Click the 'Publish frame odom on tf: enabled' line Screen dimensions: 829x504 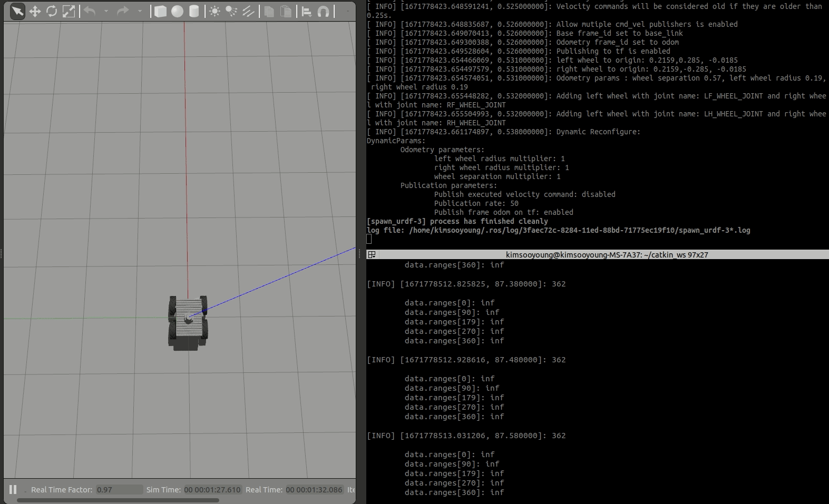[504, 212]
